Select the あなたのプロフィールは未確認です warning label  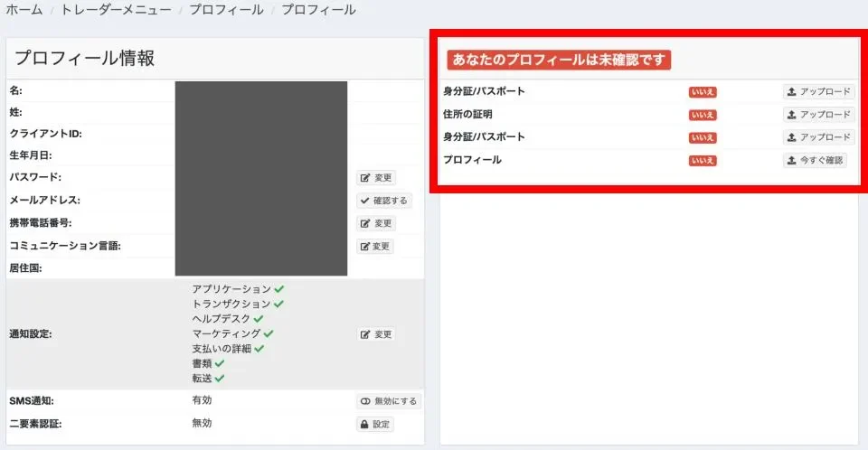pyautogui.click(x=559, y=60)
